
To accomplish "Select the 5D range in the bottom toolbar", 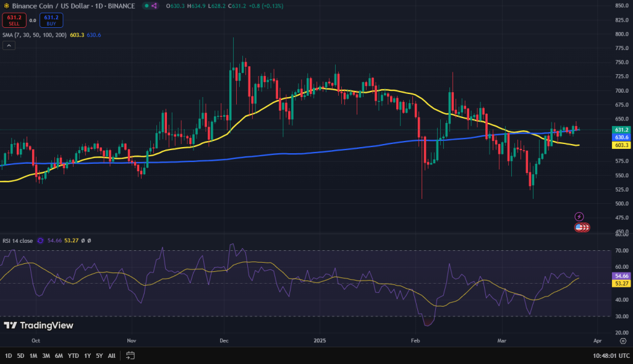I will 20,356.
